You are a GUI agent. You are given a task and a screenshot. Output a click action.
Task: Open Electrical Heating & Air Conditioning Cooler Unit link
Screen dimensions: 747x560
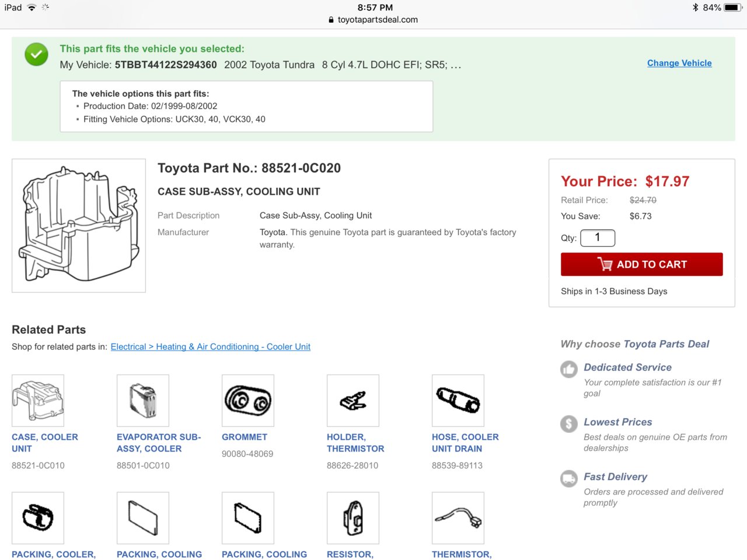pos(211,346)
